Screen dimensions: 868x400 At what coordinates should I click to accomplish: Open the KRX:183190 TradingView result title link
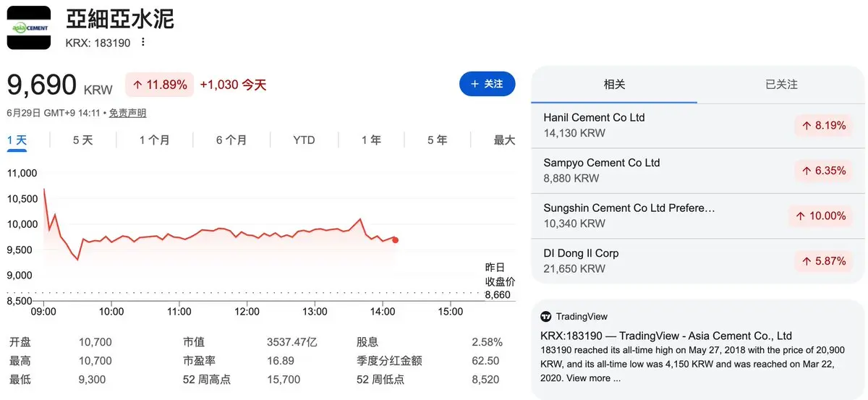pos(666,336)
